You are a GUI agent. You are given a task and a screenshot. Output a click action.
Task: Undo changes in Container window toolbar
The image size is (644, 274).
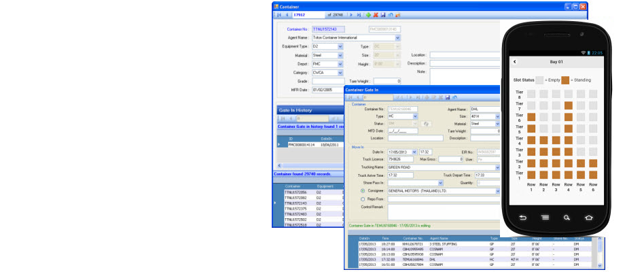[x=390, y=15]
